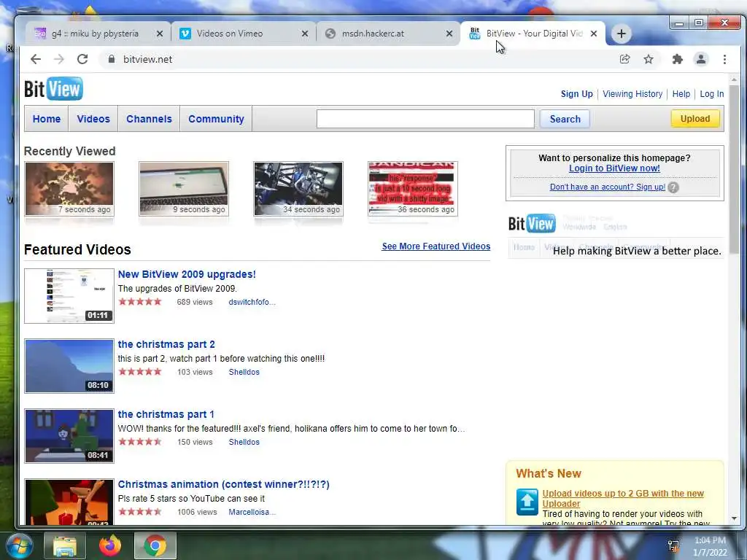The image size is (747, 560).
Task: Click the christmas part 2 title link
Action: point(166,344)
